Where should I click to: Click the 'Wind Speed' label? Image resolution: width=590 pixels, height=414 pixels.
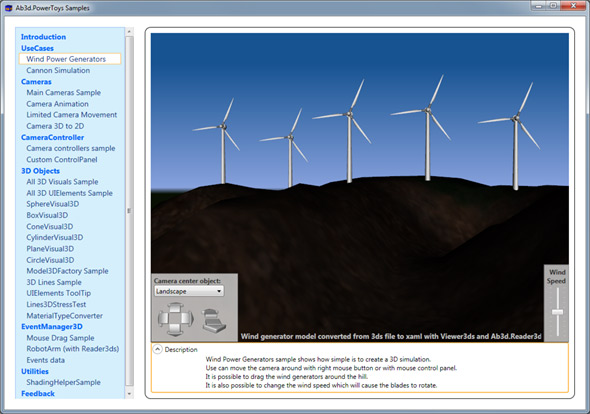[557, 276]
